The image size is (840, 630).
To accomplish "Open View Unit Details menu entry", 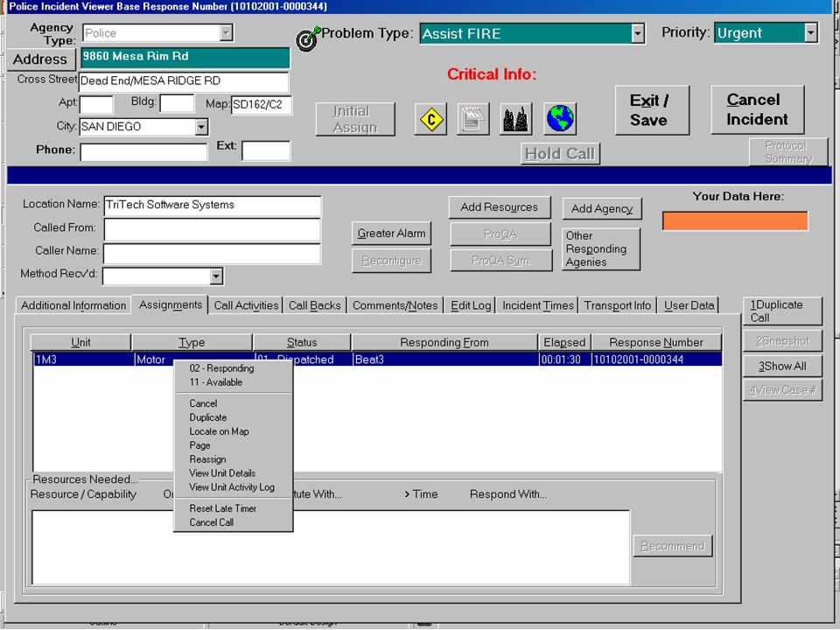I will [234, 473].
